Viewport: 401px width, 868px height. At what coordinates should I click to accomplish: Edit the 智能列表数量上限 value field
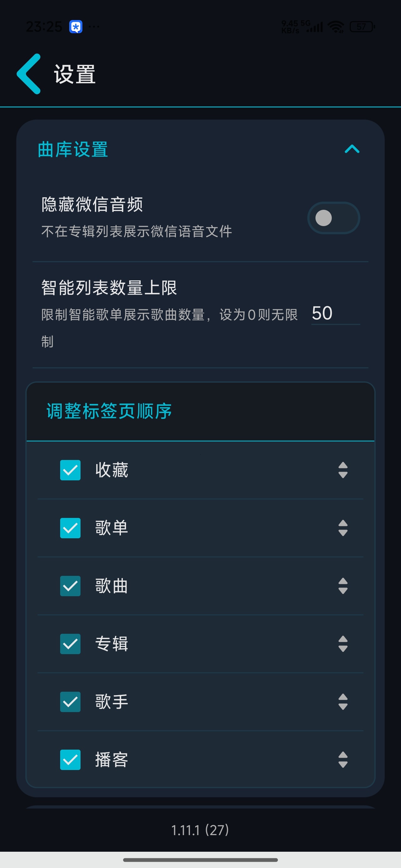(335, 313)
